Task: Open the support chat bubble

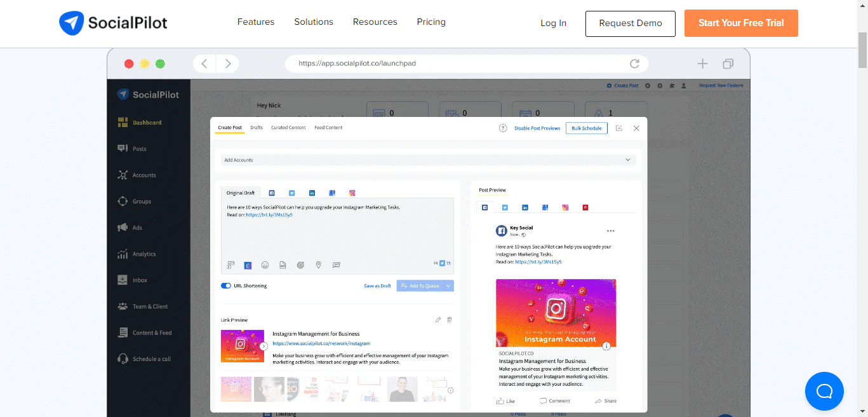Action: coord(824,391)
